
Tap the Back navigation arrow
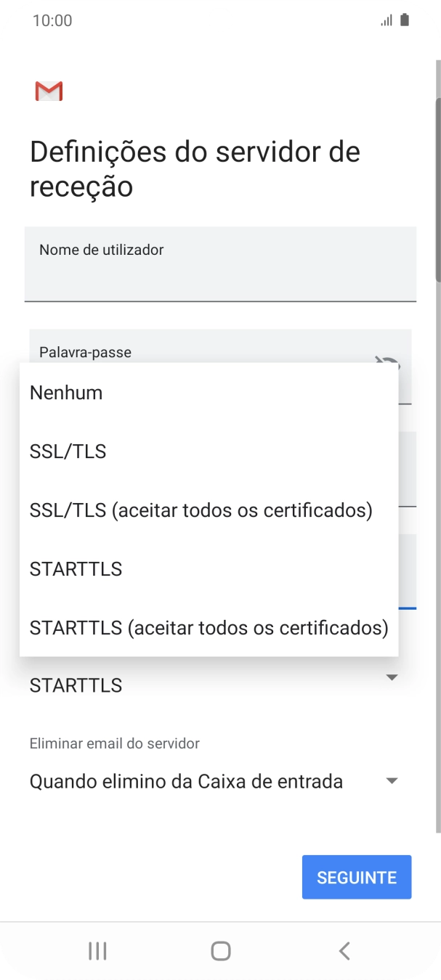344,951
